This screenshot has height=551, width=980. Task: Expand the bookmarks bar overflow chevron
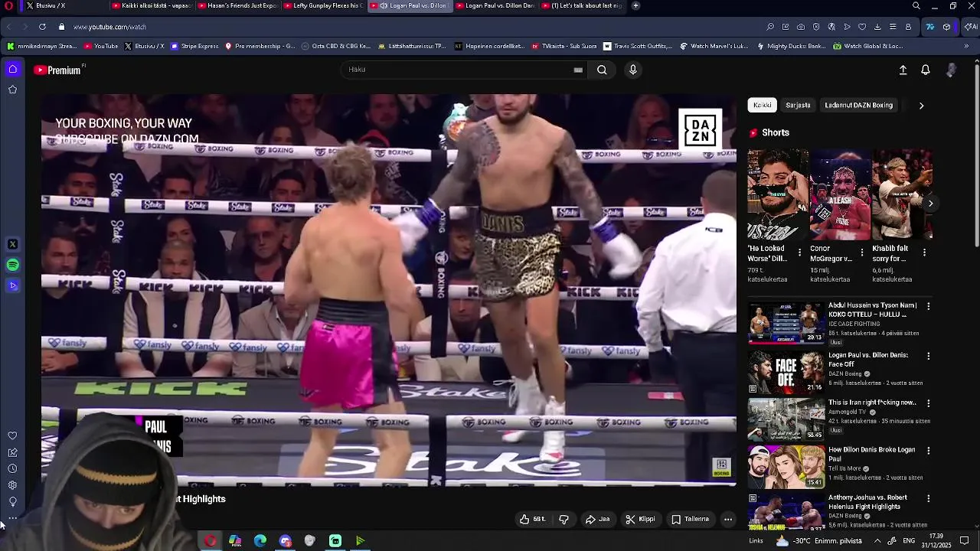[x=966, y=47]
